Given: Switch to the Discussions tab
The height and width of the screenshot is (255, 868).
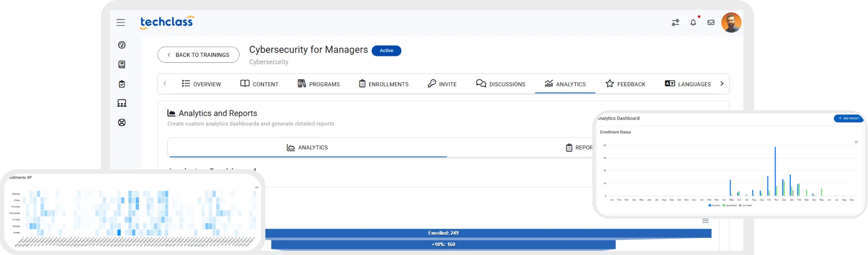Looking at the screenshot, I should click(x=501, y=84).
